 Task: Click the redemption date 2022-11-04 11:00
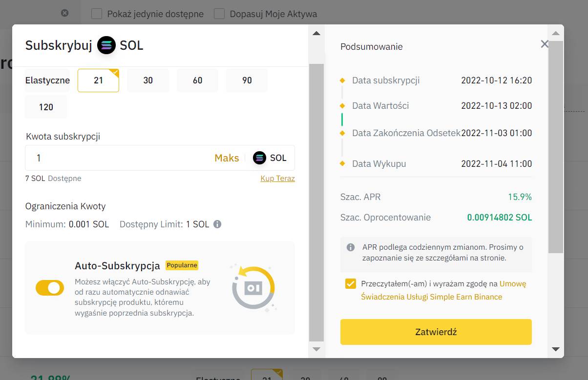(496, 164)
